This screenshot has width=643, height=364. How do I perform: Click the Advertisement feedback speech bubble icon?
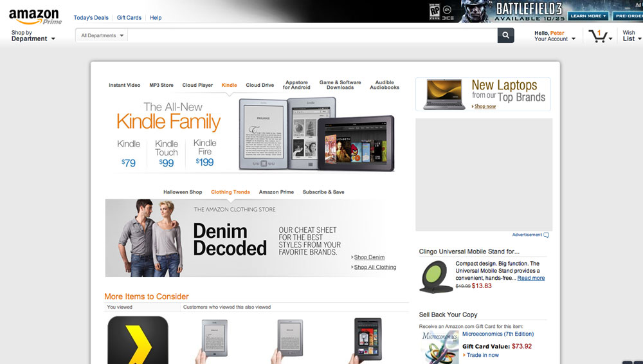(x=546, y=235)
